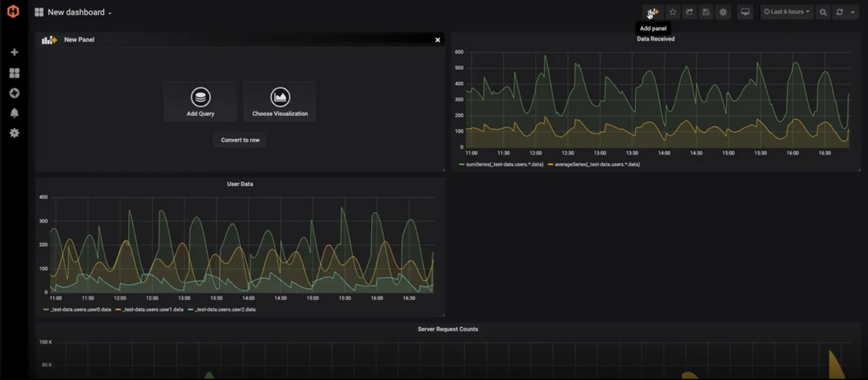Click the Add panel toolbar icon
Image resolution: width=868 pixels, height=380 pixels.
653,12
